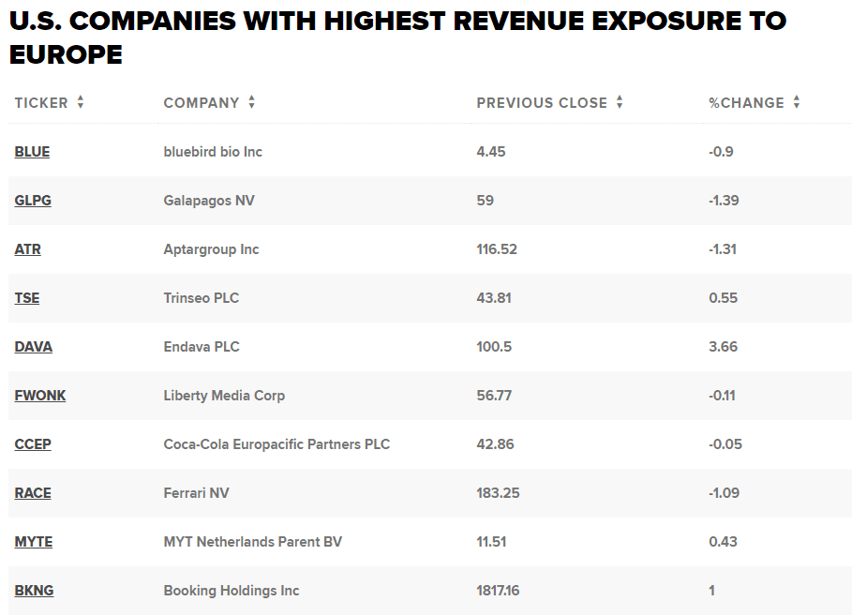Viewport: 852px width, 616px height.
Task: Sort table by the Ticker sort arrows
Action: [x=81, y=103]
